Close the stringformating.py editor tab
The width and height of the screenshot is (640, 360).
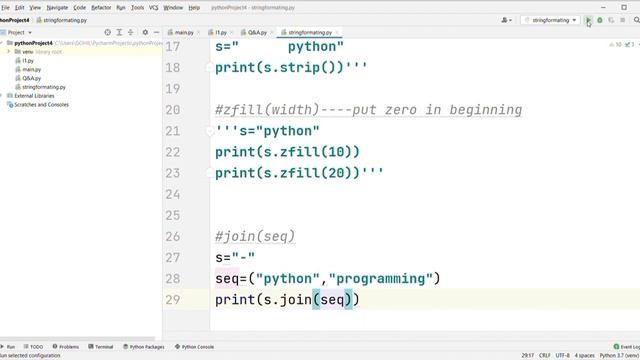pyautogui.click(x=336, y=32)
